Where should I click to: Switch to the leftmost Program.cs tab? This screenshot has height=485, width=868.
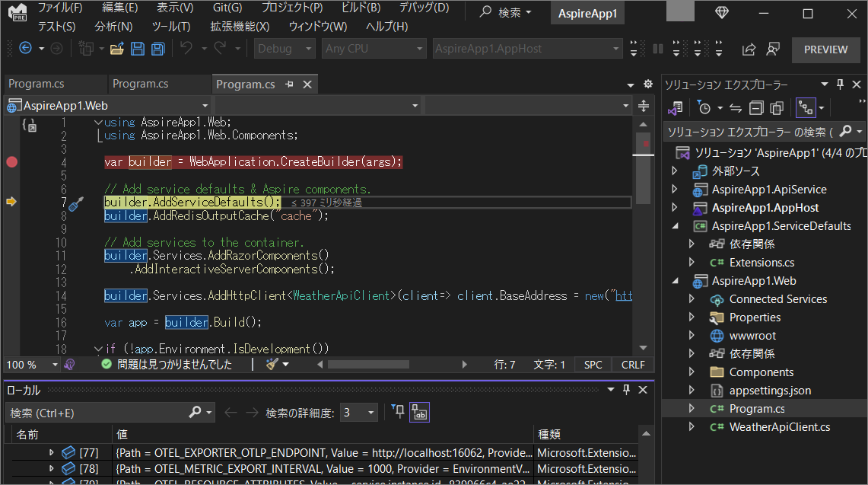point(53,84)
